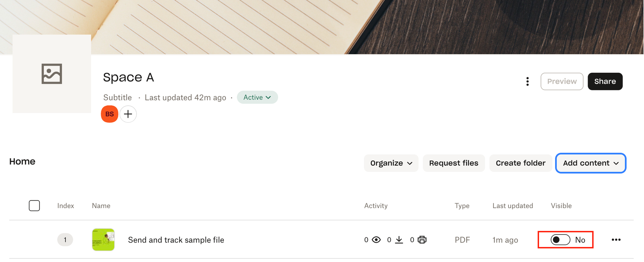
Task: Toggle visibility switch for the sample file
Action: (x=560, y=240)
